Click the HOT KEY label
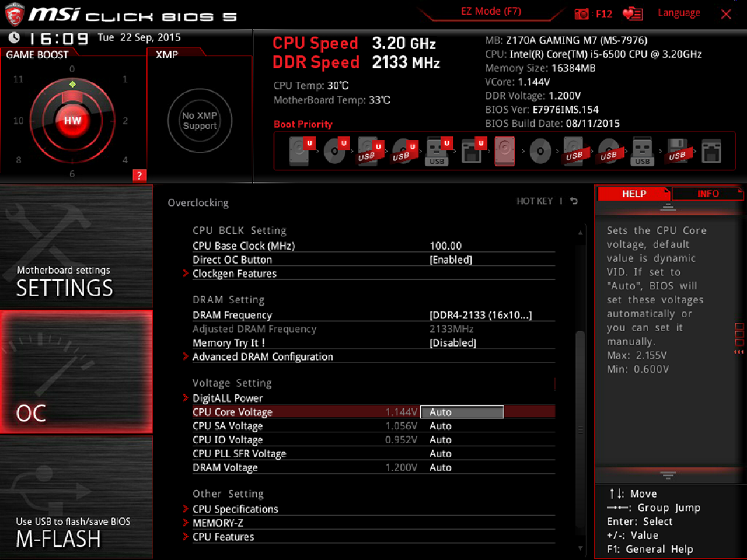 535,201
